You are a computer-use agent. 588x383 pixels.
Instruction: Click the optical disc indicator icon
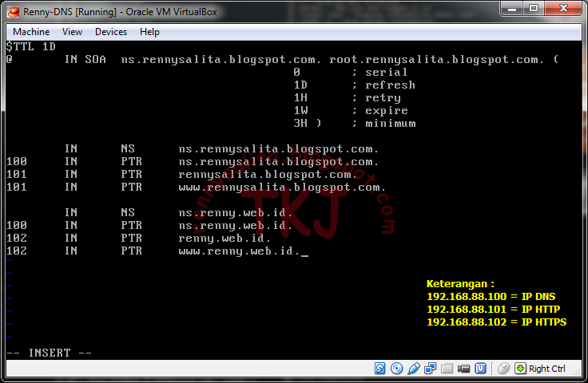tap(396, 369)
